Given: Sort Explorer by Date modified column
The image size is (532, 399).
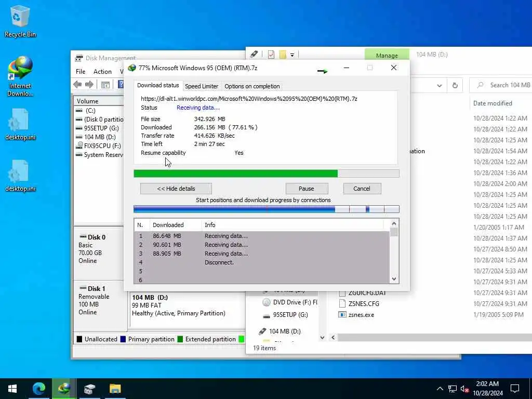Looking at the screenshot, I should tap(493, 103).
